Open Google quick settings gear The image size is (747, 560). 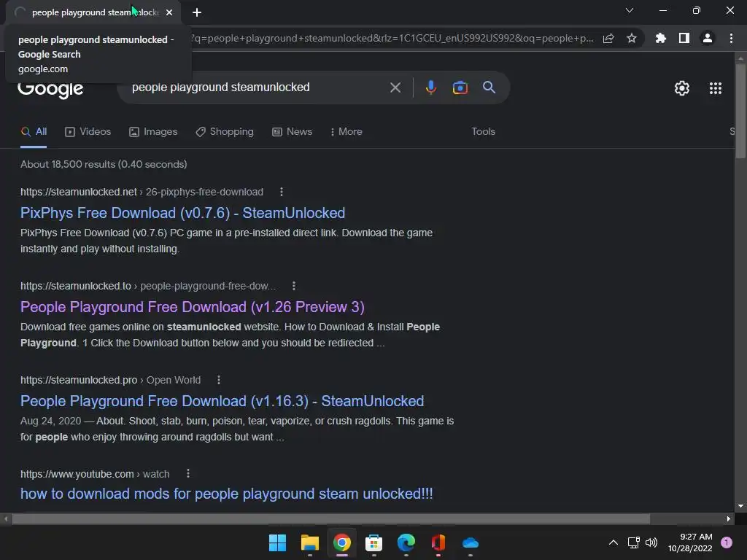pyautogui.click(x=682, y=88)
